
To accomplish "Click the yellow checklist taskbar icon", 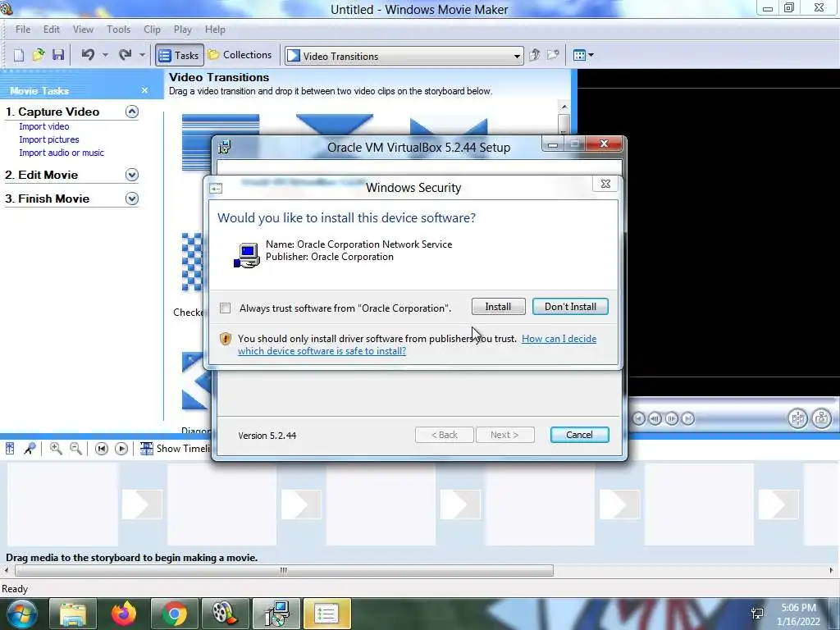I will [x=327, y=614].
